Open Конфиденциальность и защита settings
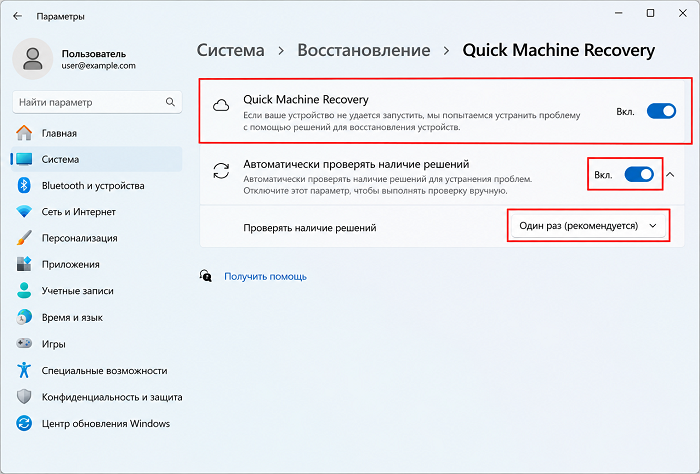The image size is (700, 474). coord(96,397)
